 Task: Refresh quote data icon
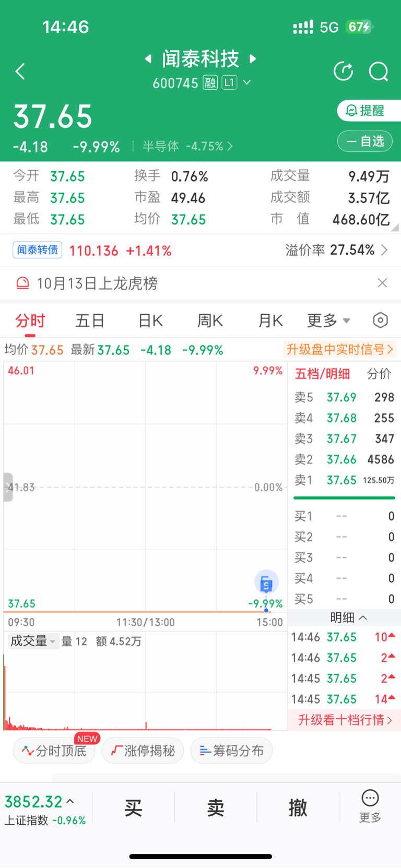pos(343,71)
